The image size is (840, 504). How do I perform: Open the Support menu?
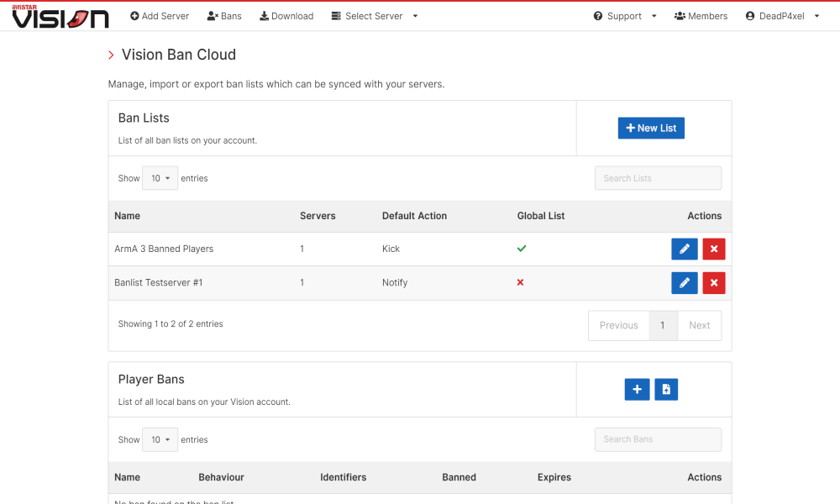(x=625, y=16)
